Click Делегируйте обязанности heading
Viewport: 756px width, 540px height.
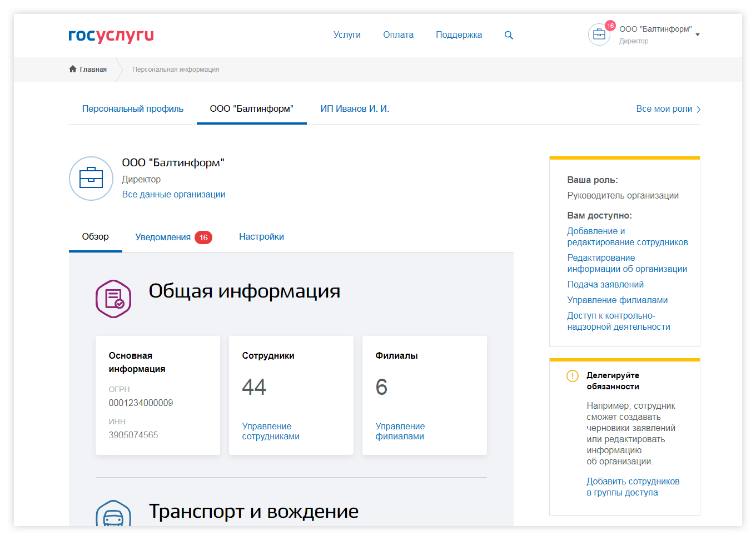tap(613, 381)
